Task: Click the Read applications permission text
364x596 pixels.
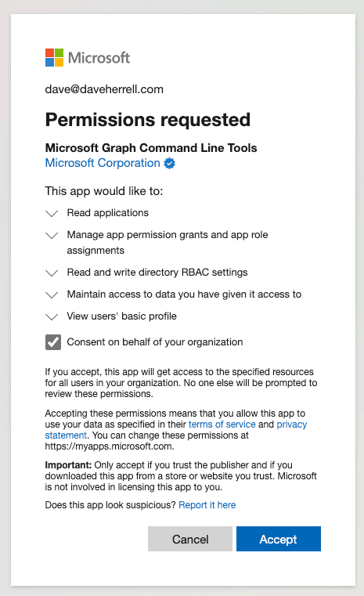Action: coord(108,213)
